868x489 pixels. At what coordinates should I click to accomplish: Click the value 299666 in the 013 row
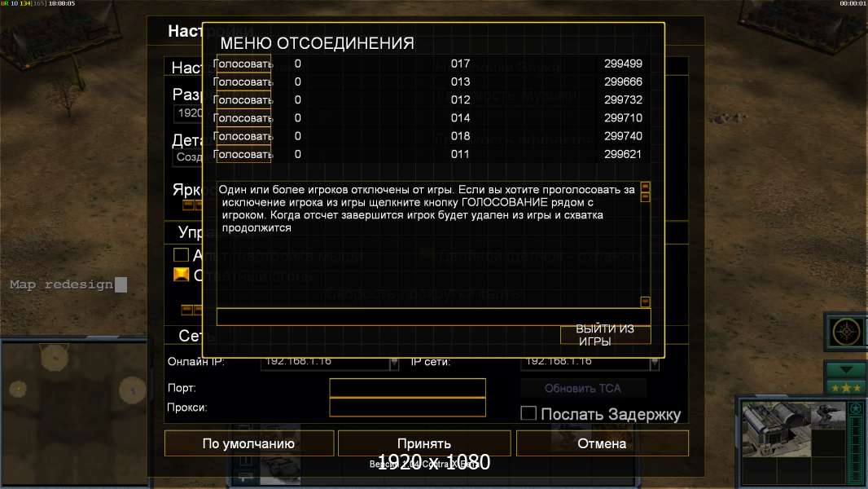click(624, 82)
